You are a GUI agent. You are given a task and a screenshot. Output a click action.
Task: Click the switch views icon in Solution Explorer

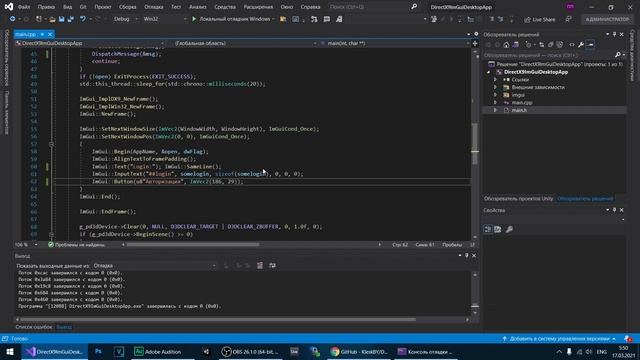click(x=516, y=45)
